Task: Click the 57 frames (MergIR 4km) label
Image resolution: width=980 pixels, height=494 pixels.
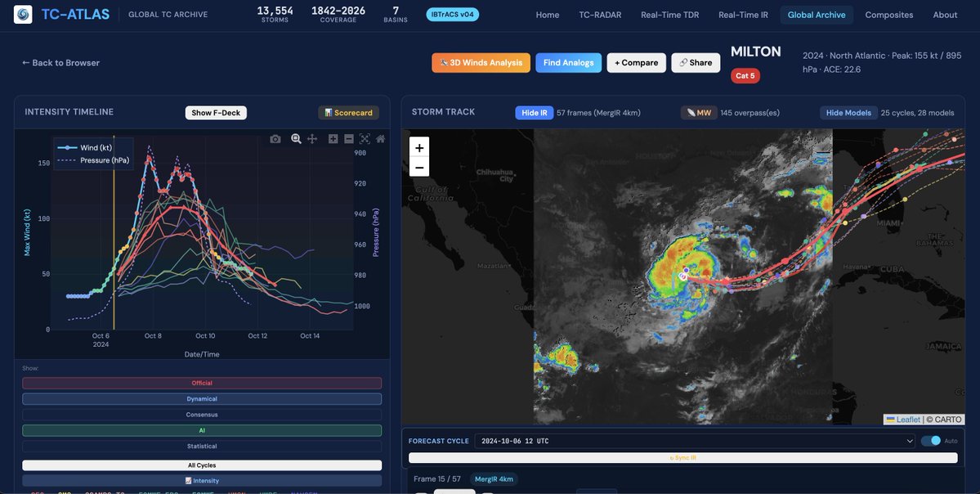Action: [x=599, y=113]
